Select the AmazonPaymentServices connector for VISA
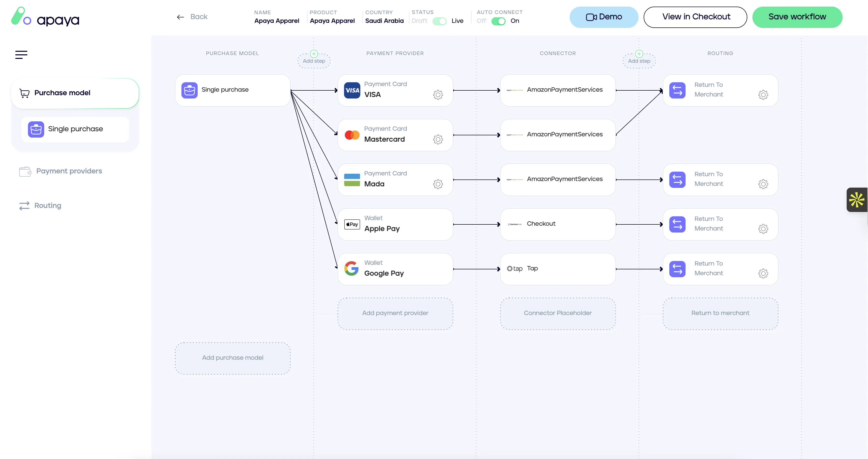The width and height of the screenshot is (868, 459). [x=558, y=90]
